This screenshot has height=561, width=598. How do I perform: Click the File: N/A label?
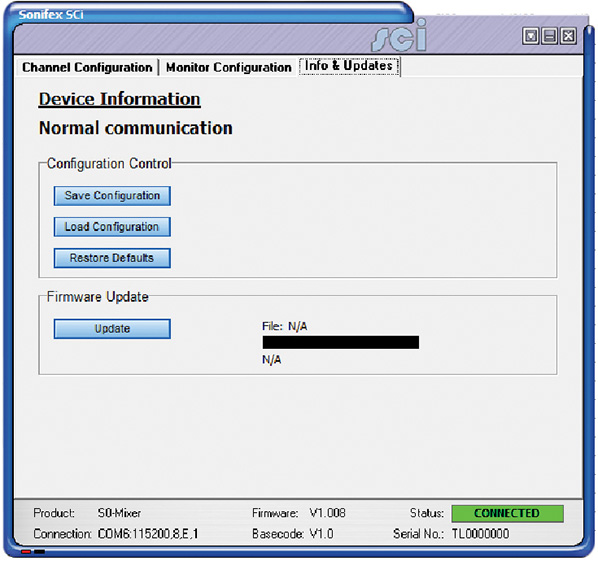click(285, 326)
